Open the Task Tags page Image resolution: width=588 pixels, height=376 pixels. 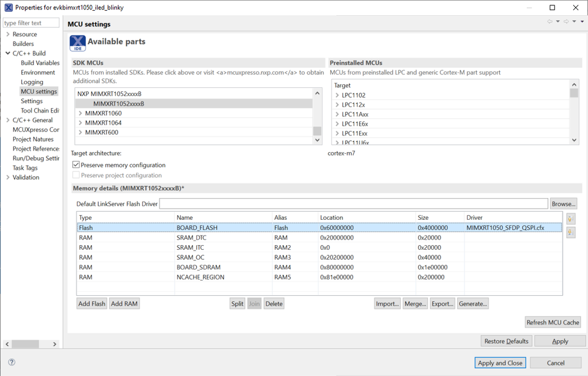25,168
